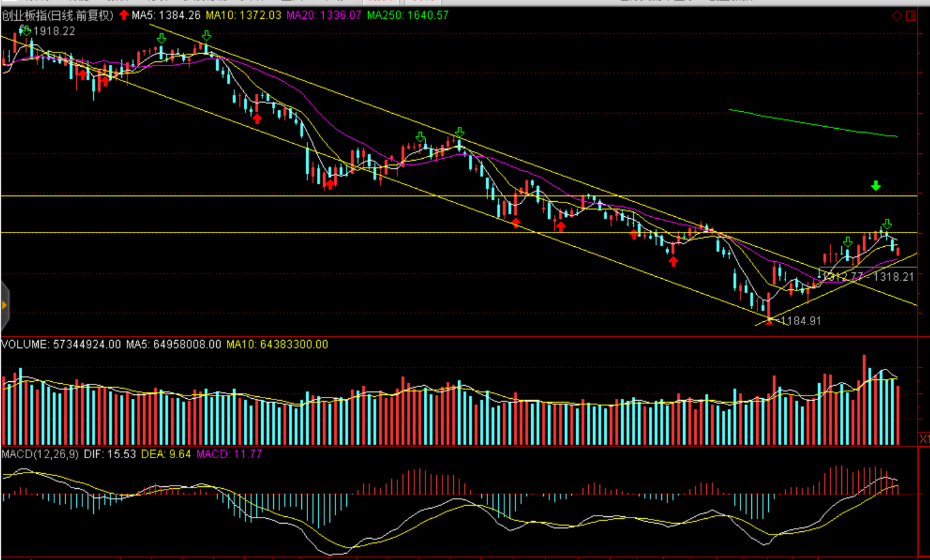This screenshot has height=560, width=930.
Task: Open the 创业板指 daily chart title
Action: pyautogui.click(x=57, y=15)
